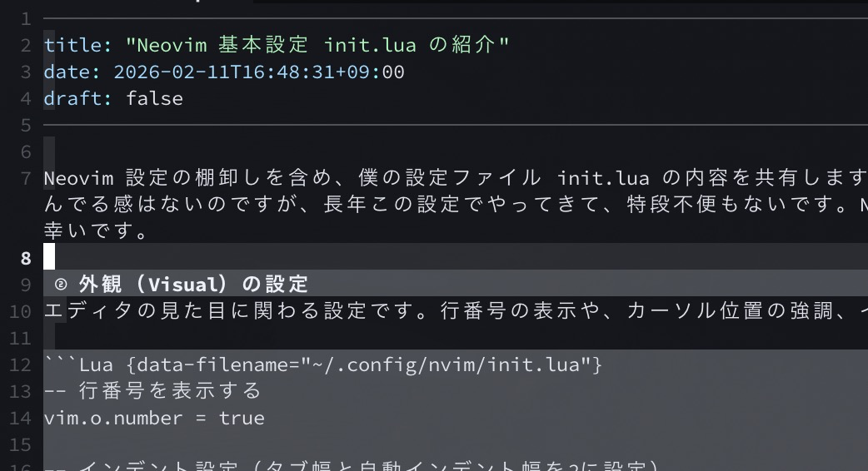Click the comment -- 行番号を表示する
Image resolution: width=868 pixels, height=471 pixels.
click(153, 391)
